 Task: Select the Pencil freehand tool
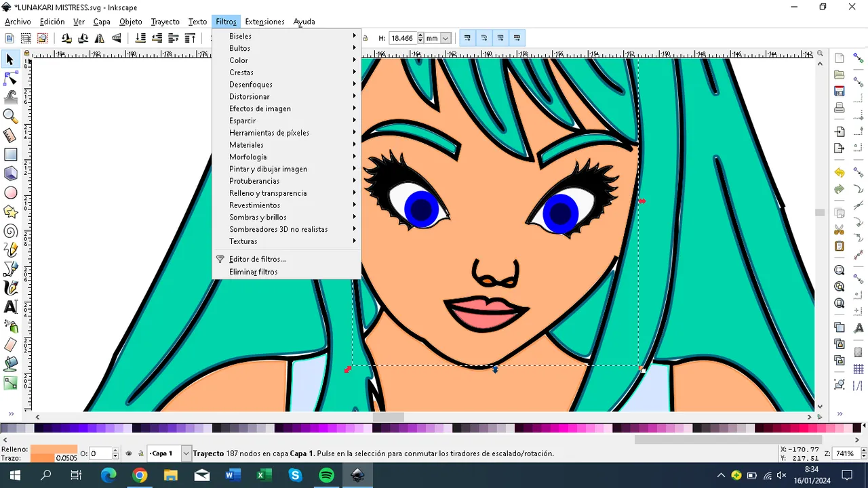click(x=10, y=249)
